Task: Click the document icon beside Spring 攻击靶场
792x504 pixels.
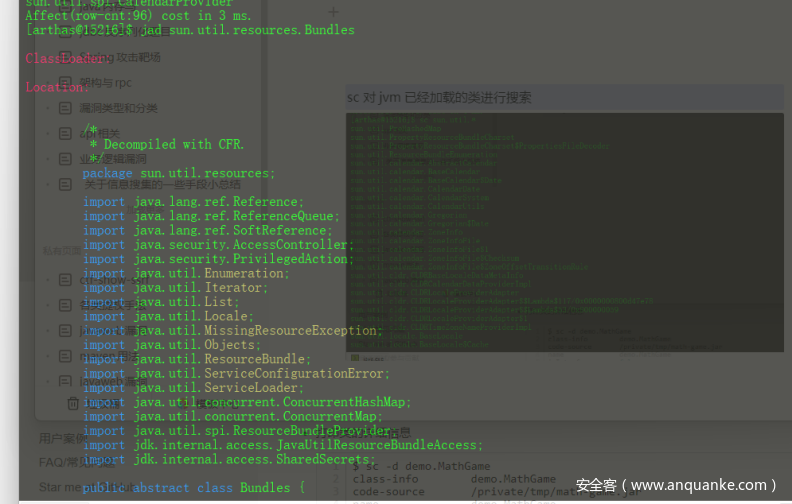Action: [x=65, y=57]
